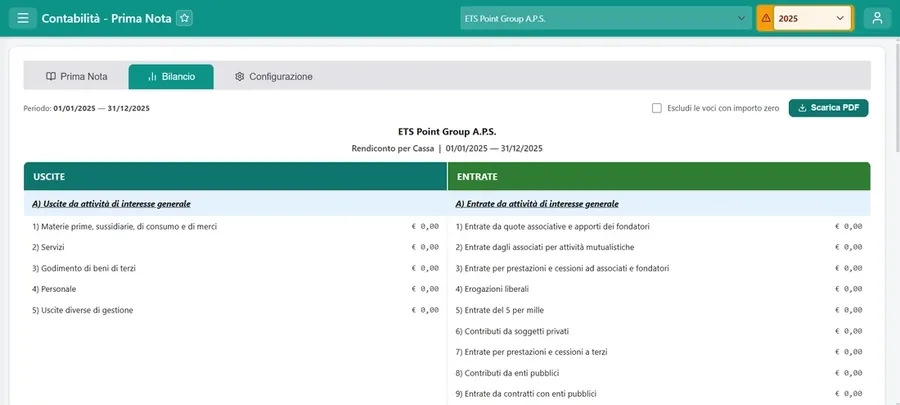This screenshot has height=405, width=900.
Task: Click 5) Entrate del 5 per mille
Action: 659,310
